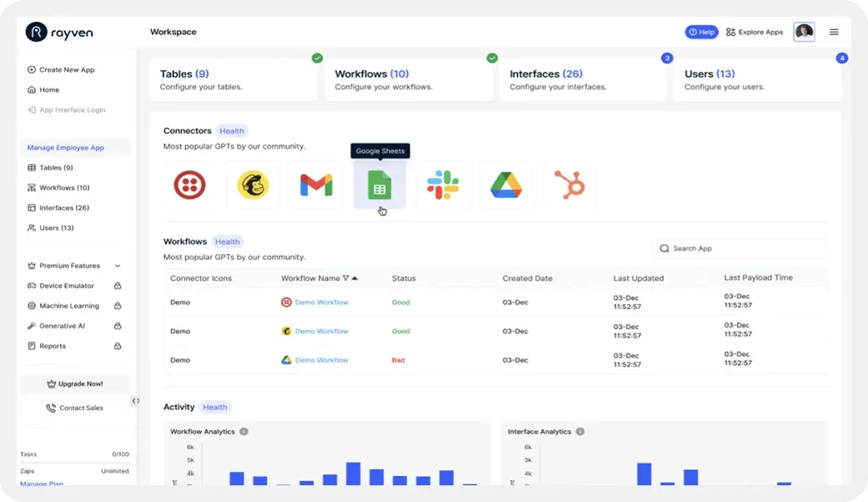This screenshot has width=868, height=502.
Task: Click the HubSpot connector icon
Action: click(570, 185)
